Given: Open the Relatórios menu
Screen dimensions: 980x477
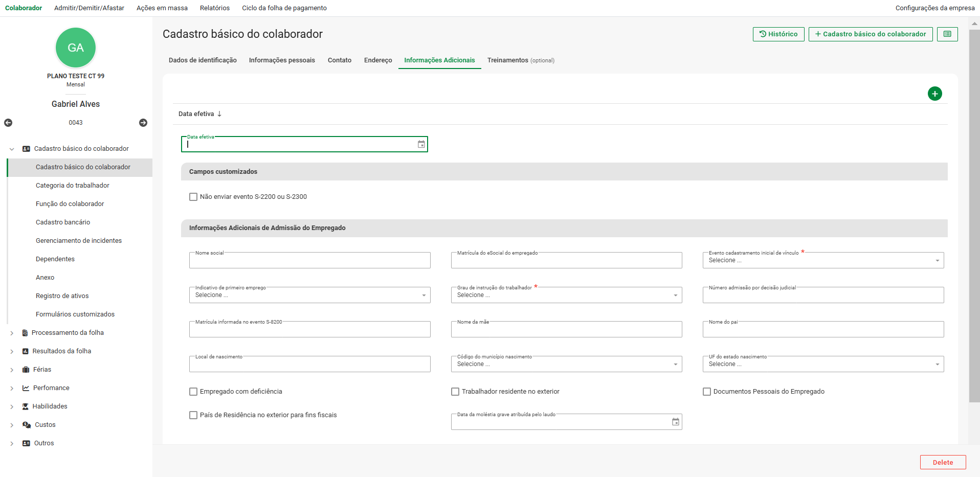Looking at the screenshot, I should [x=215, y=8].
